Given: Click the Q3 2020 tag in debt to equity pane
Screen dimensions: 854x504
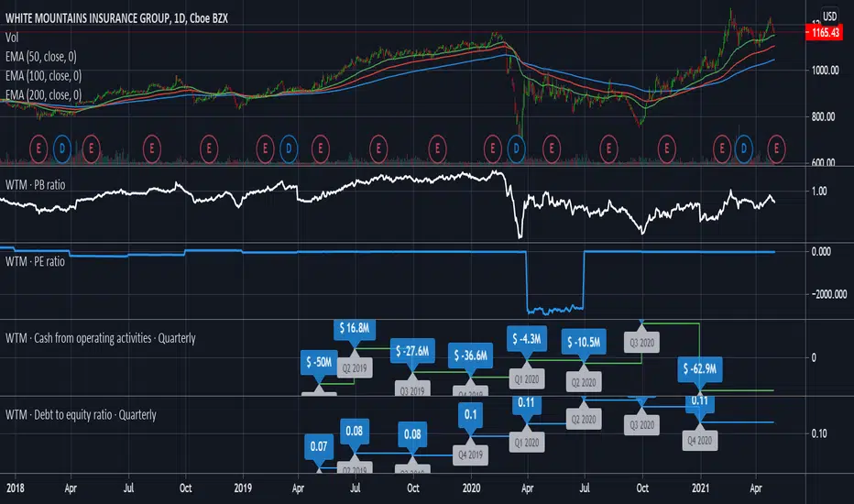Looking at the screenshot, I should 641,425.
